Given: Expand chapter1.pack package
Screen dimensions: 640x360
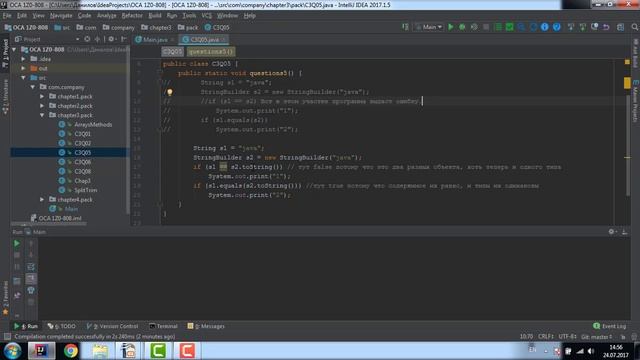Looking at the screenshot, I should click(x=42, y=96).
